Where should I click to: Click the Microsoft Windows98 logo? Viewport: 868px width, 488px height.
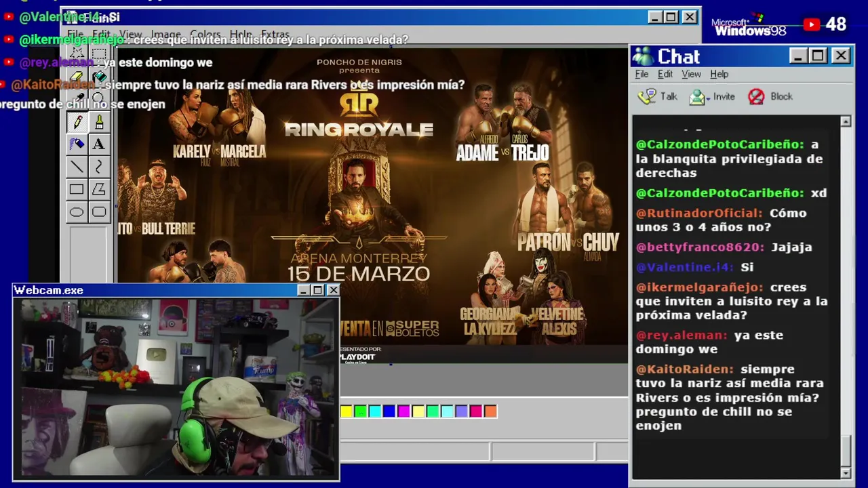click(x=749, y=26)
